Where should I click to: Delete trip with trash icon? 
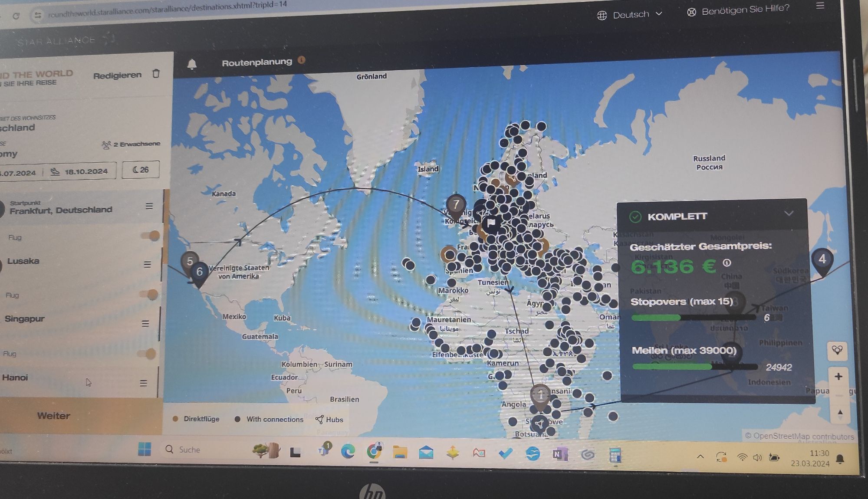click(x=156, y=74)
